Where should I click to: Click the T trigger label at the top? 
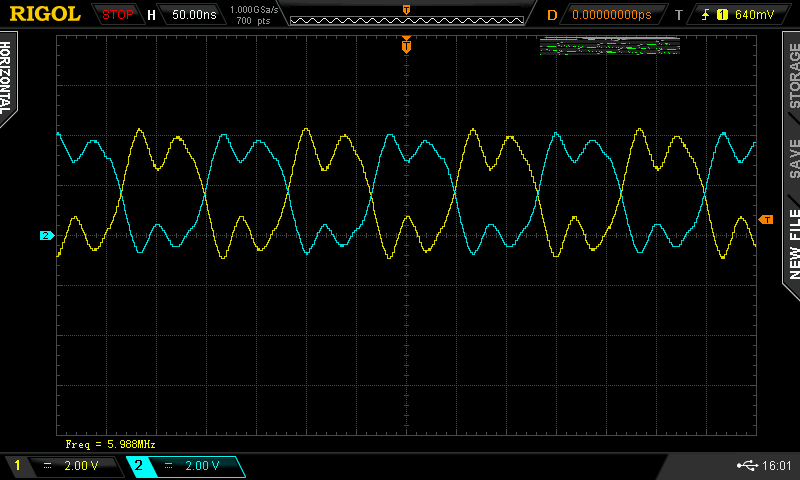pyautogui.click(x=679, y=15)
